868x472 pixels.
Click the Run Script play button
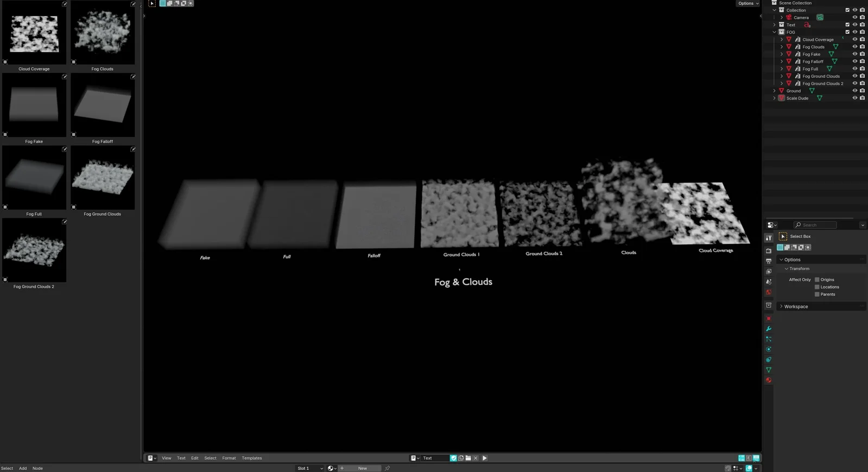[485, 458]
